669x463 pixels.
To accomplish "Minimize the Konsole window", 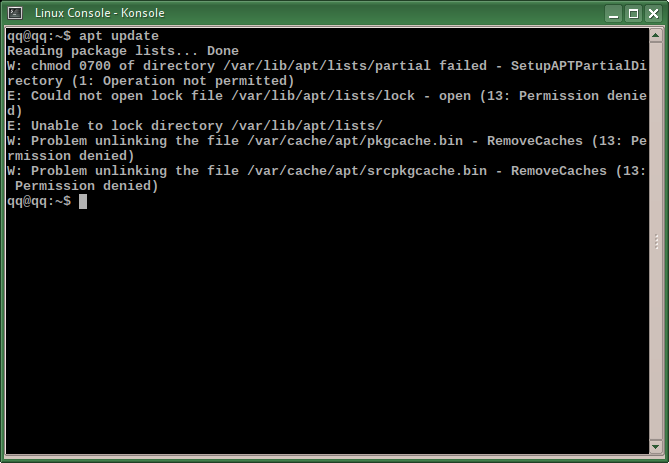I will [614, 14].
